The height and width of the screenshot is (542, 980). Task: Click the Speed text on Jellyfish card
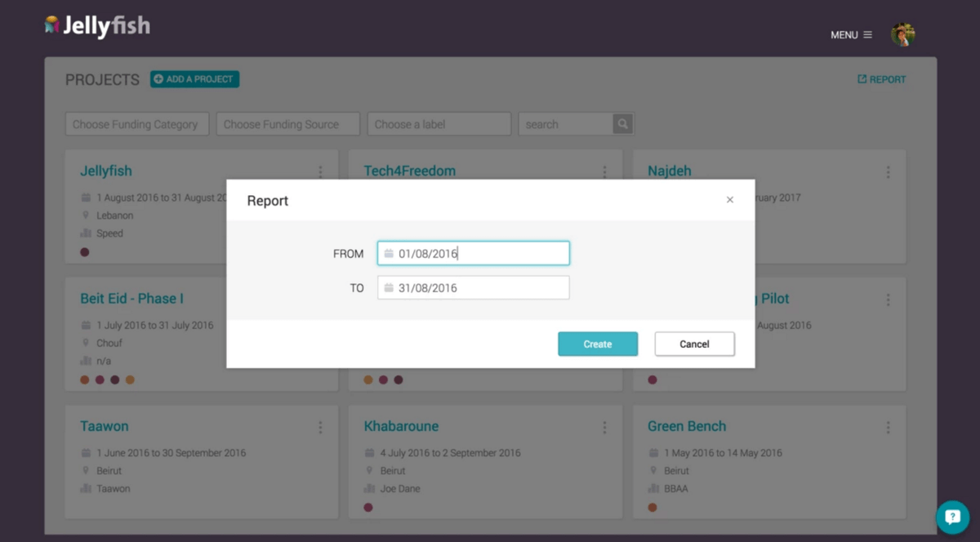[109, 233]
